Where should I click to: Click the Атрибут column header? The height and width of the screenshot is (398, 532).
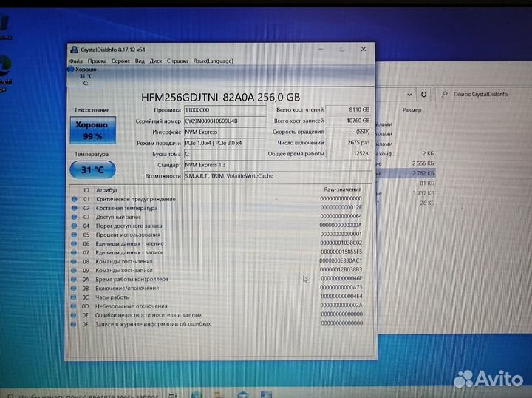[x=106, y=190]
